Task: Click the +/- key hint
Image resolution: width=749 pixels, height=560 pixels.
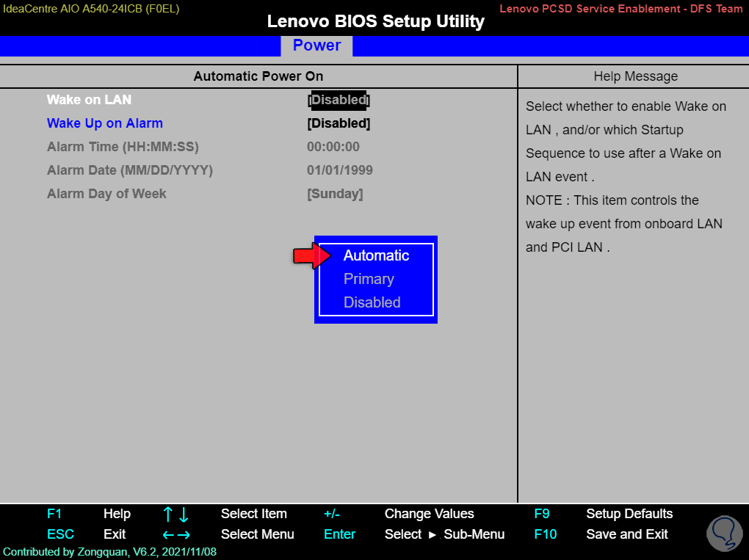Action: pyautogui.click(x=331, y=514)
